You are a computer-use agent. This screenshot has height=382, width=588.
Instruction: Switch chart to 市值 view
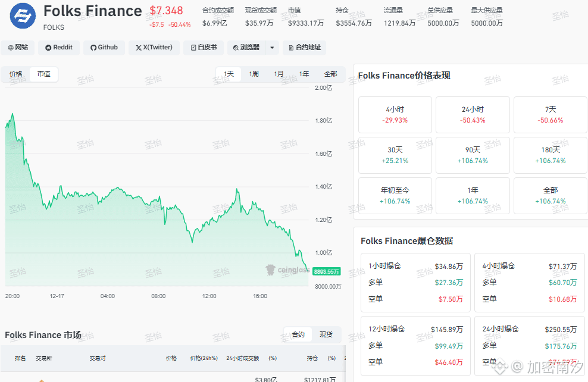pyautogui.click(x=43, y=74)
